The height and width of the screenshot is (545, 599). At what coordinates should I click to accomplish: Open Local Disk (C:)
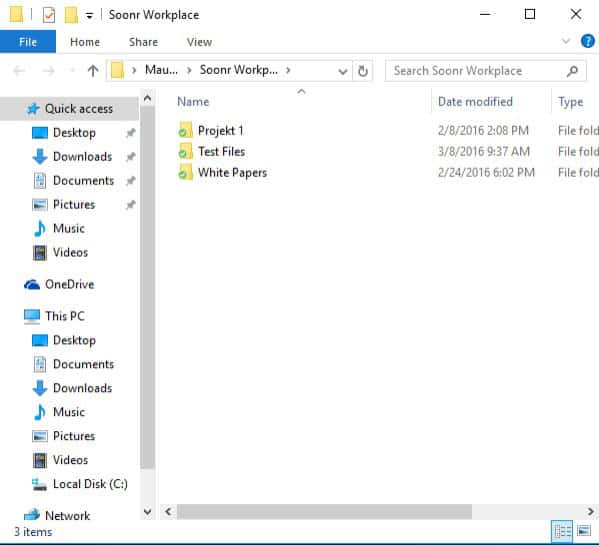(x=90, y=484)
